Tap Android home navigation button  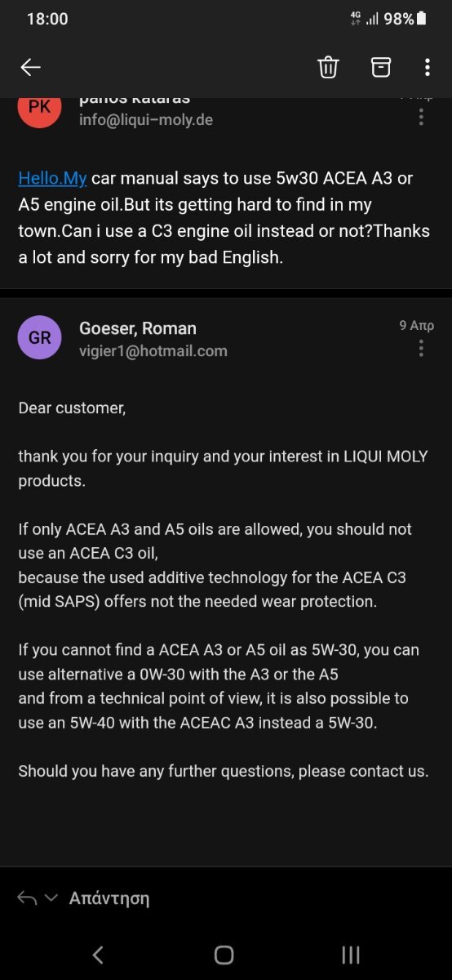pyautogui.click(x=224, y=955)
